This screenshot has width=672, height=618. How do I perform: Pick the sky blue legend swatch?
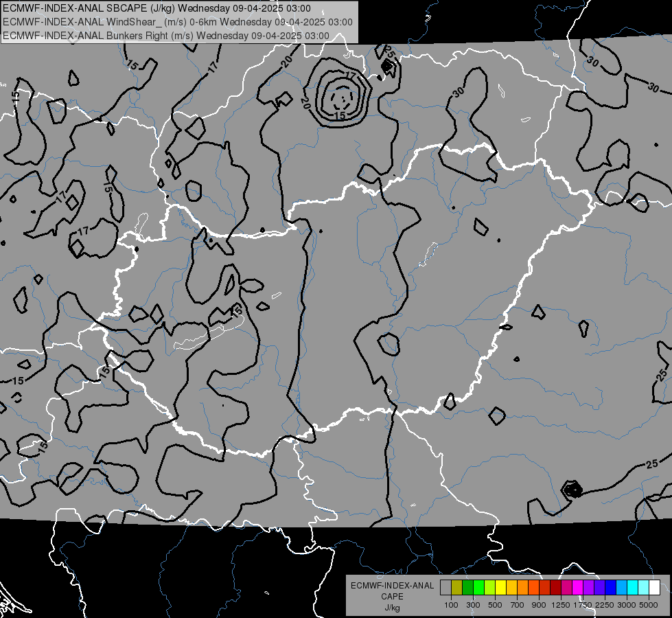pos(622,588)
